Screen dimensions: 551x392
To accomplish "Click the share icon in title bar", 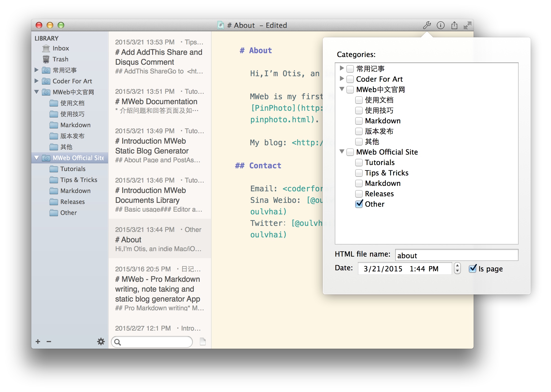I will (x=454, y=25).
